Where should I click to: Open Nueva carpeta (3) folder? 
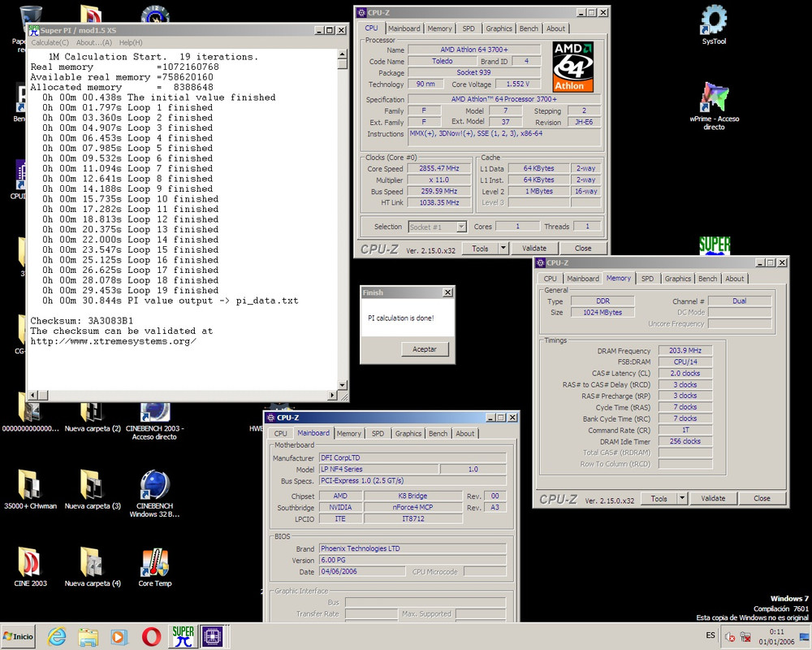pos(93,489)
